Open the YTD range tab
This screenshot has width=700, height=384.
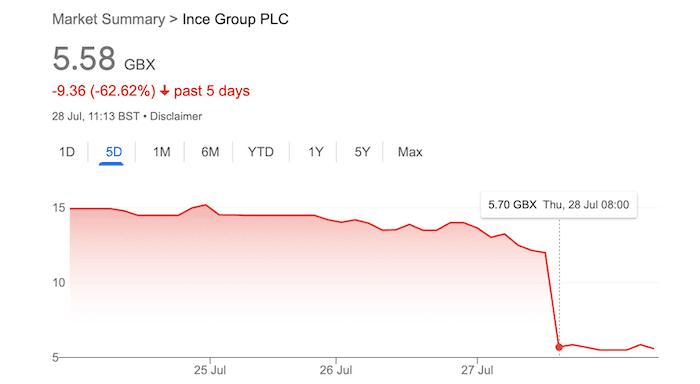[261, 152]
